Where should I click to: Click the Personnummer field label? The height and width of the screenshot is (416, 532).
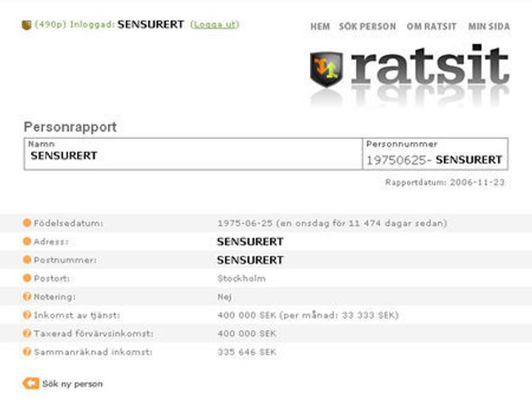(401, 143)
